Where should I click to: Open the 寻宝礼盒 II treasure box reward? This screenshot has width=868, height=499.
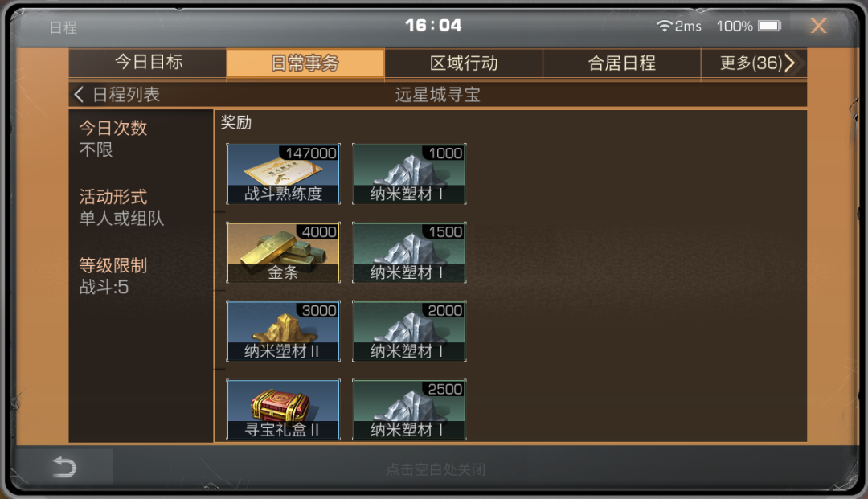[284, 410]
